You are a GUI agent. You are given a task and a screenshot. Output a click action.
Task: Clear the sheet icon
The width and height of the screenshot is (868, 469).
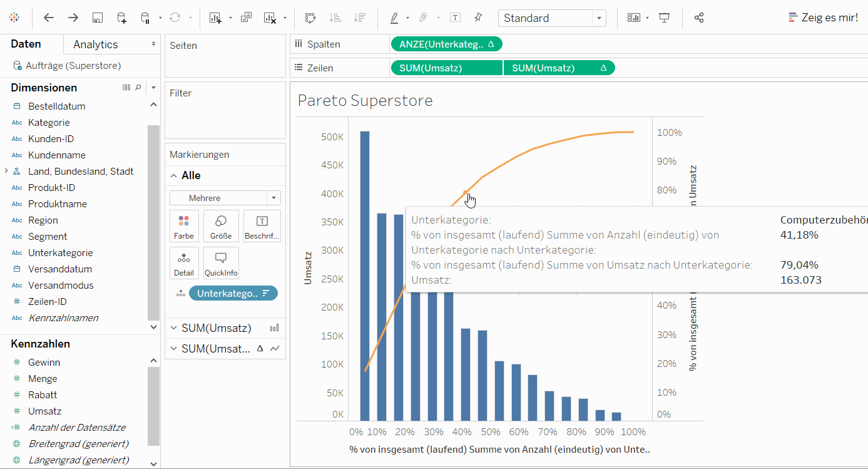[x=270, y=18]
